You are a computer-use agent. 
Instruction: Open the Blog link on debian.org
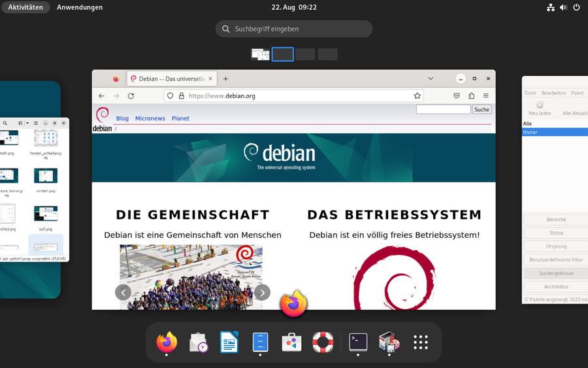coord(122,118)
